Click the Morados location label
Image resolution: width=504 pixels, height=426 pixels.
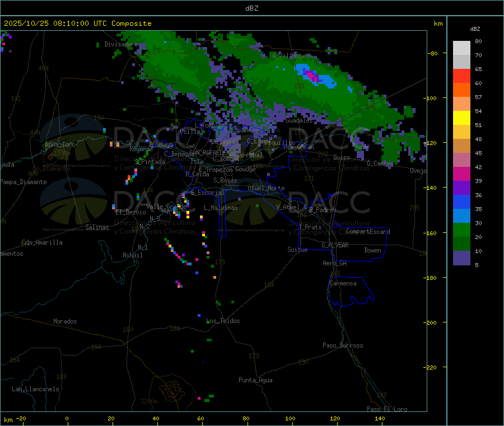65,321
